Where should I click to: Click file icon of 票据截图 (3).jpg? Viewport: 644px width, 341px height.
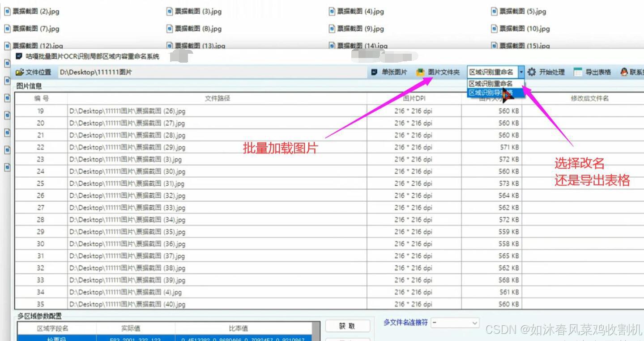pos(170,12)
